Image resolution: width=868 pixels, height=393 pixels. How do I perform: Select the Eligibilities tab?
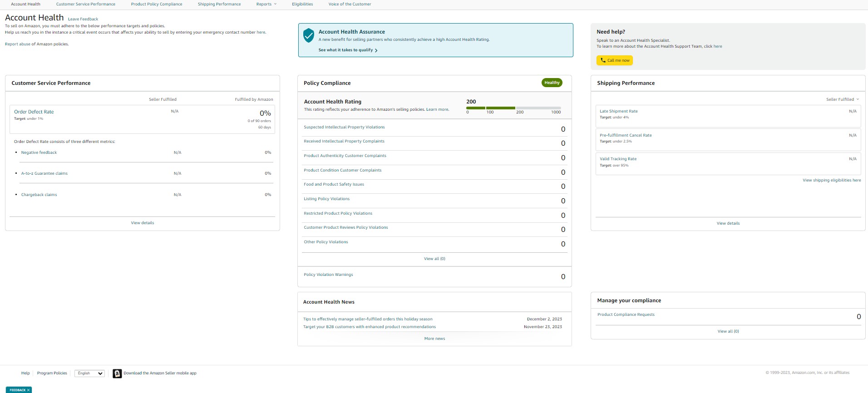click(x=302, y=4)
